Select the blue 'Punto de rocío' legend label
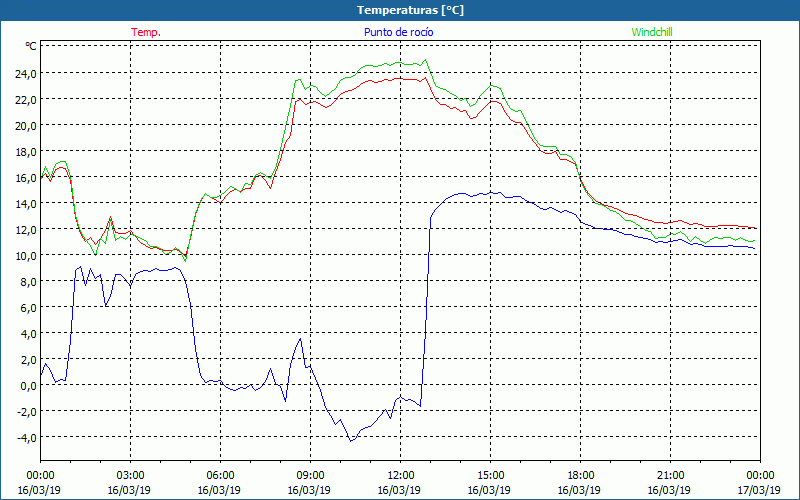This screenshot has height=500, width=800. tap(398, 32)
